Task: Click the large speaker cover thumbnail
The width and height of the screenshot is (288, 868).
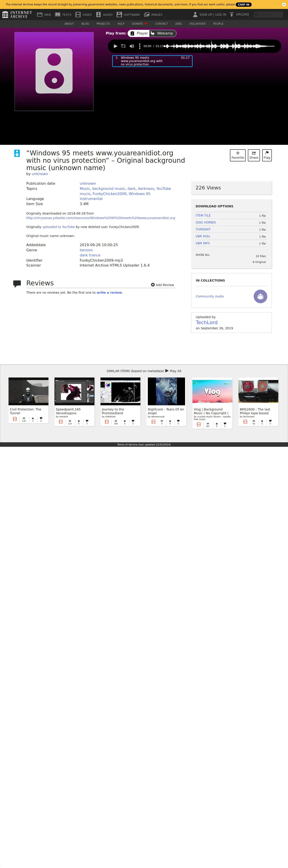Action: click(x=54, y=72)
